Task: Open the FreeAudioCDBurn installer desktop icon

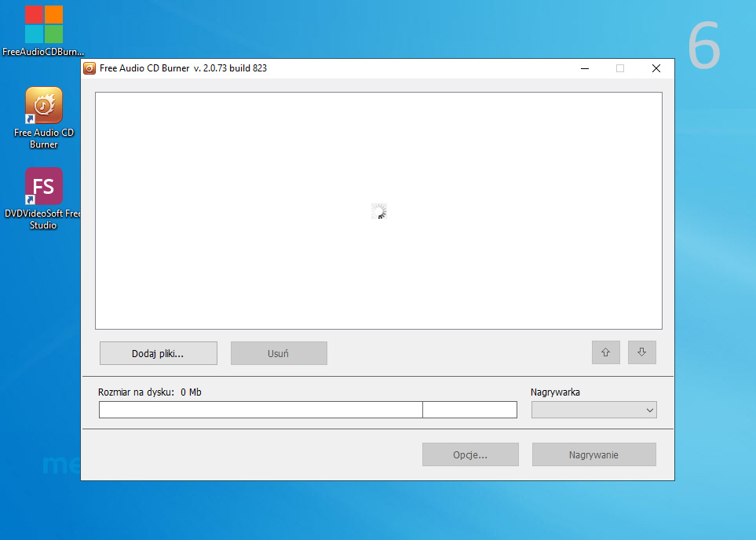Action: tap(43, 31)
